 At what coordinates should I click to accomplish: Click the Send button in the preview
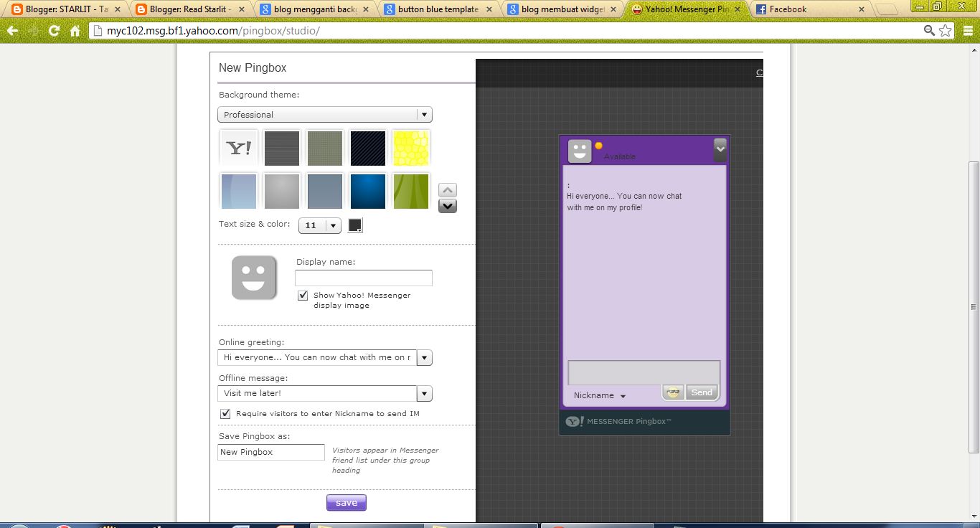pos(702,392)
